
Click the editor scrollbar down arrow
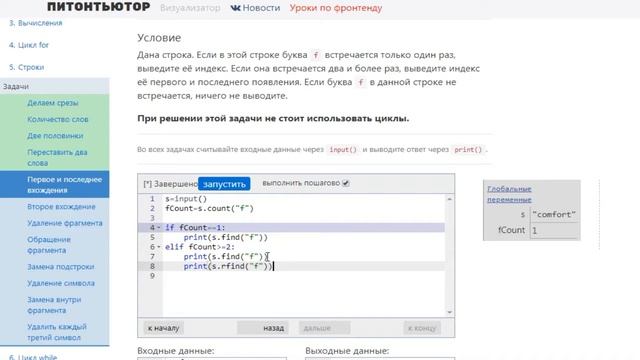(x=449, y=312)
